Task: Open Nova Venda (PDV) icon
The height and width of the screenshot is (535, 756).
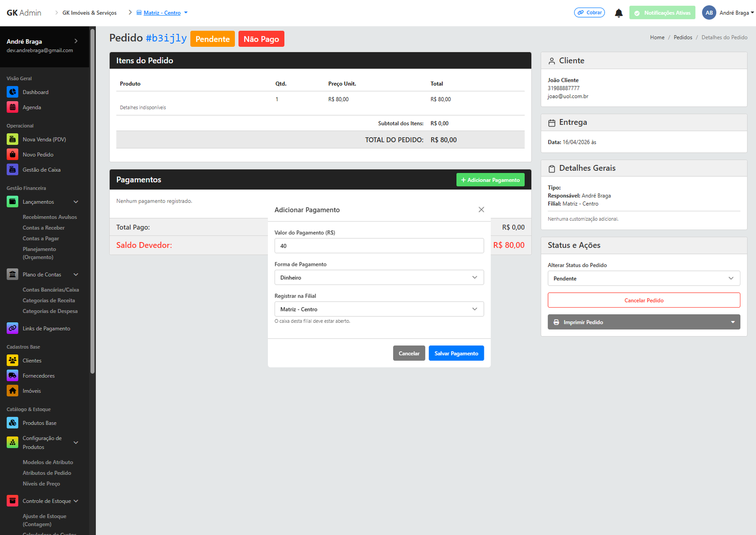Action: coord(13,139)
